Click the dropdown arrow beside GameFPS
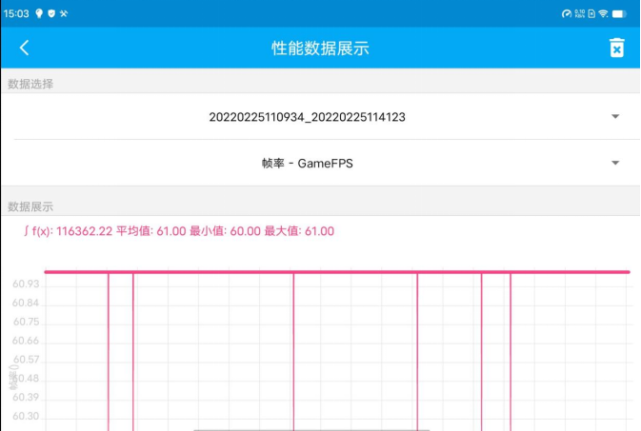Screen dimensions: 641x431 tap(615, 163)
